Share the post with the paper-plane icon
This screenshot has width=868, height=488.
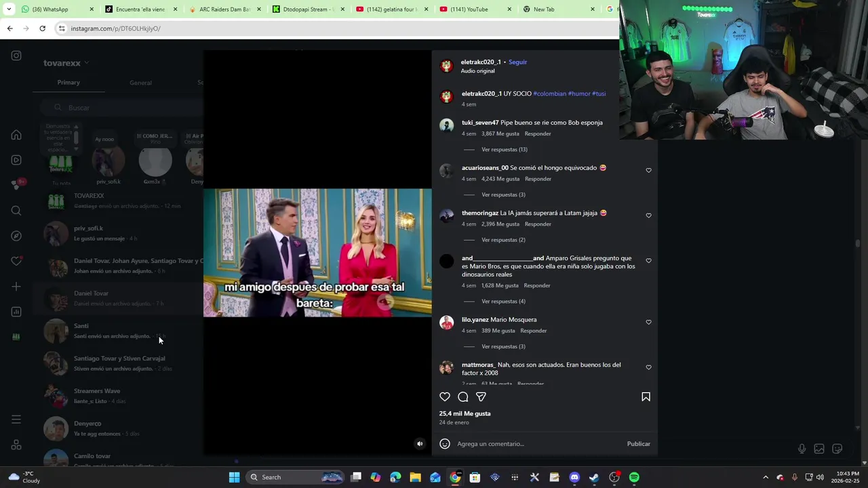point(481,397)
